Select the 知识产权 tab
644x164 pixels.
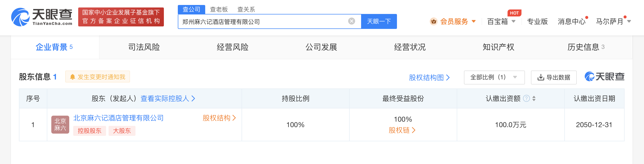[499, 47]
